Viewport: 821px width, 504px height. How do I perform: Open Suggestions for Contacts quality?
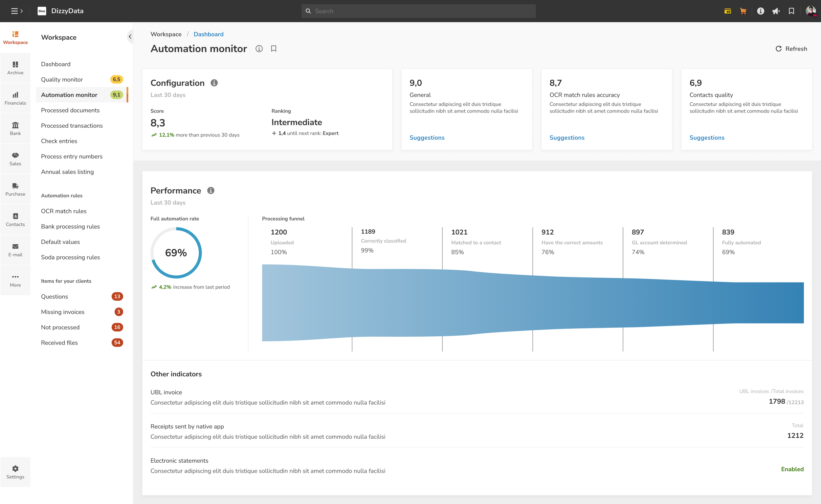[707, 138]
